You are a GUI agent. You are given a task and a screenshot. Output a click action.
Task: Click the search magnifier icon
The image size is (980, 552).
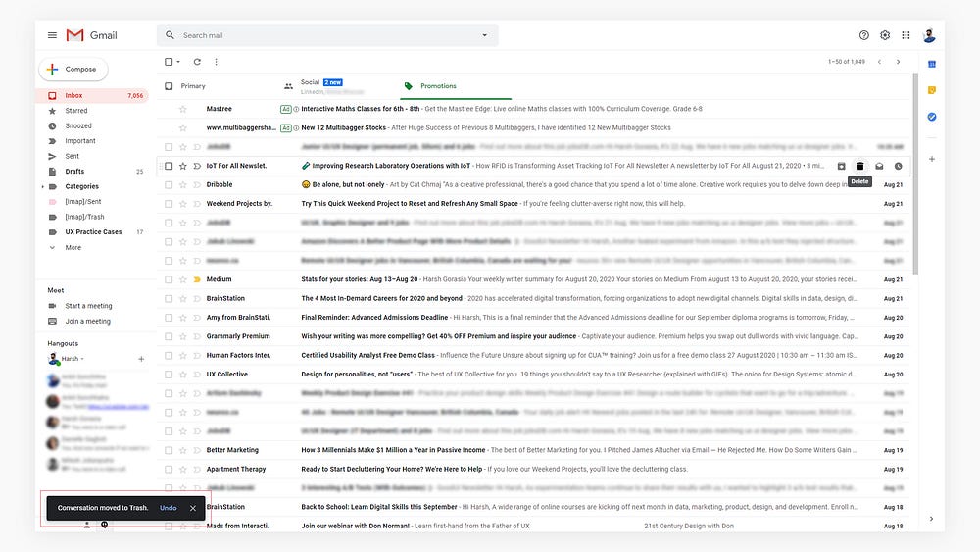(x=170, y=35)
